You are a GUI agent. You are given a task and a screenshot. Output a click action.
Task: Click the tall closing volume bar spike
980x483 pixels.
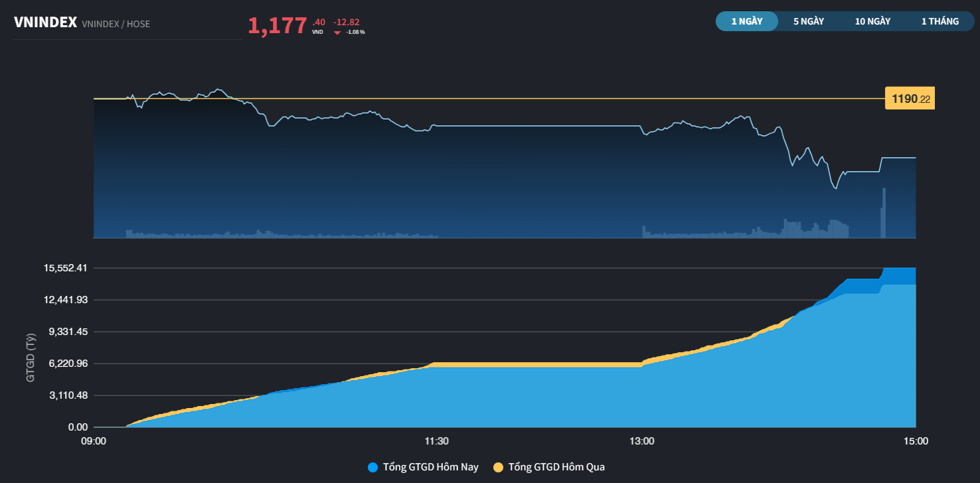click(x=884, y=214)
